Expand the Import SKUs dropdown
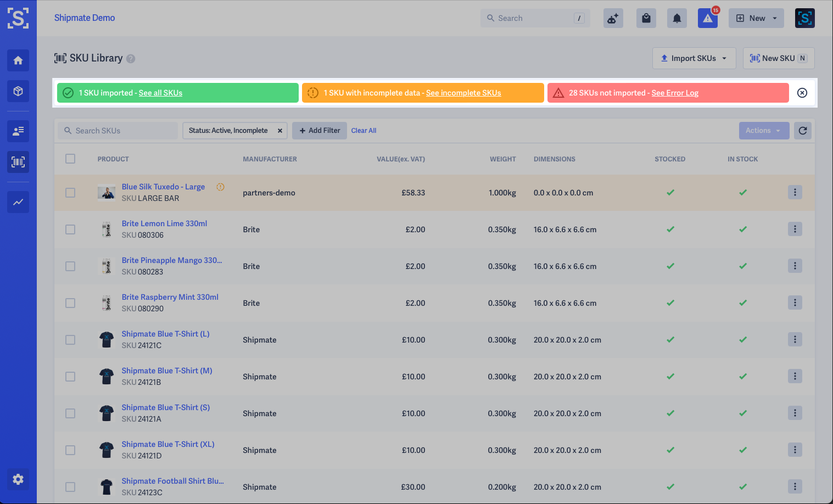833x504 pixels. pyautogui.click(x=694, y=58)
